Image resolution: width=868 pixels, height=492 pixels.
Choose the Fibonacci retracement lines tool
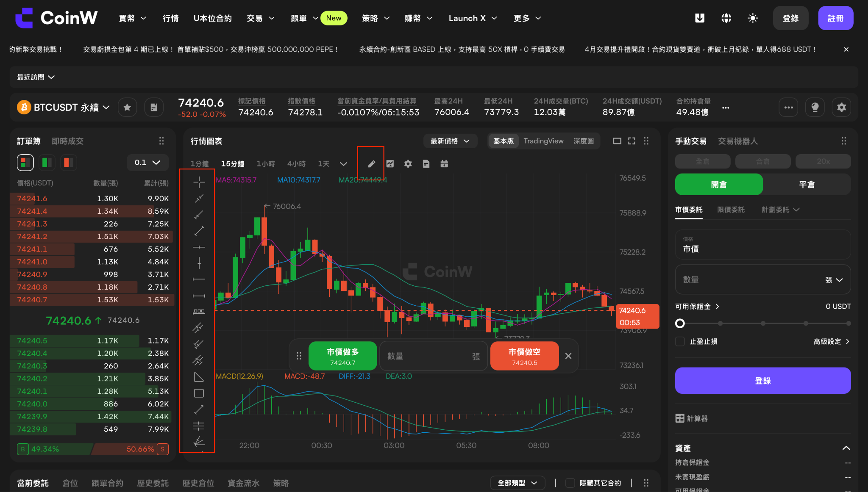[199, 426]
